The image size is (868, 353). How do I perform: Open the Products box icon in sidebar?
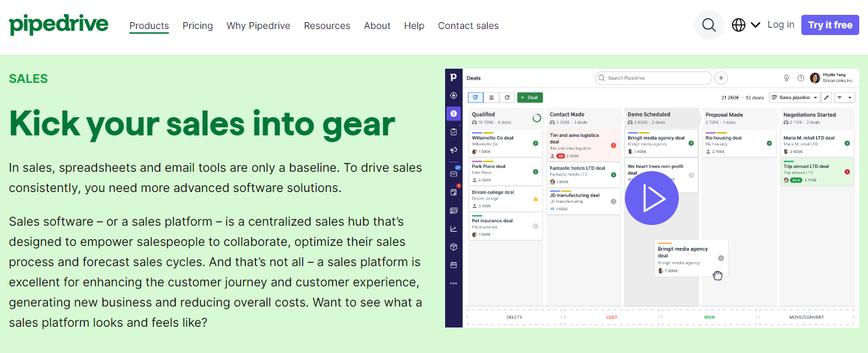point(454,247)
